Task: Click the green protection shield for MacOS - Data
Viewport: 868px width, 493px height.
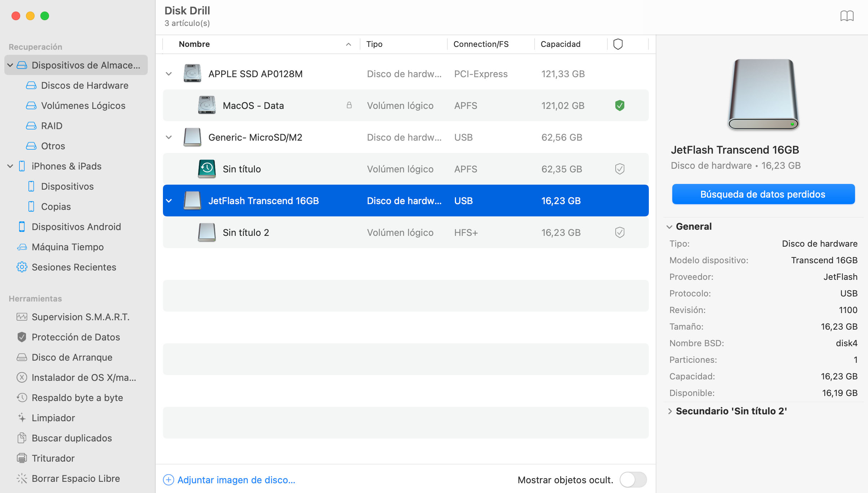Action: tap(620, 106)
